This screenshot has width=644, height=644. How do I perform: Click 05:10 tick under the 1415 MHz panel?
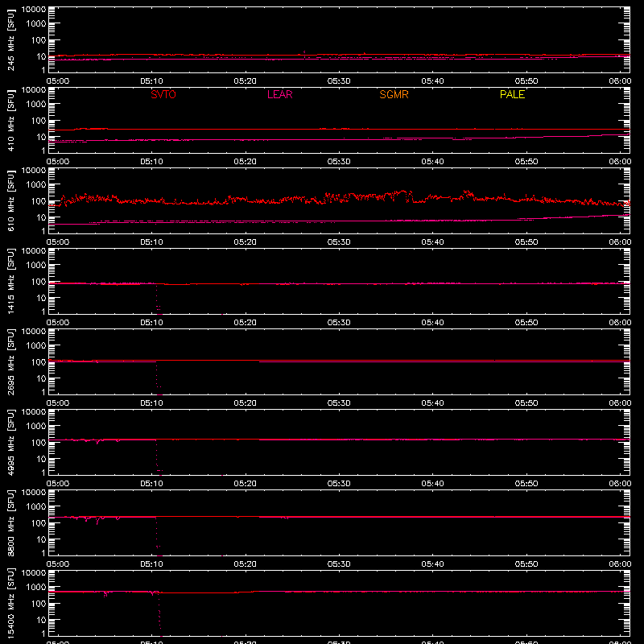(x=151, y=323)
